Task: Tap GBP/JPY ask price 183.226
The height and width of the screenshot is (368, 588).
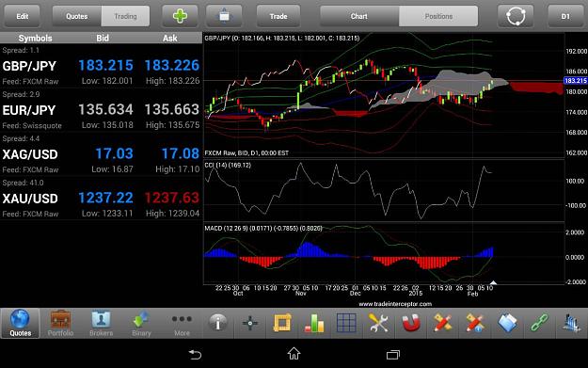Action: click(x=172, y=65)
